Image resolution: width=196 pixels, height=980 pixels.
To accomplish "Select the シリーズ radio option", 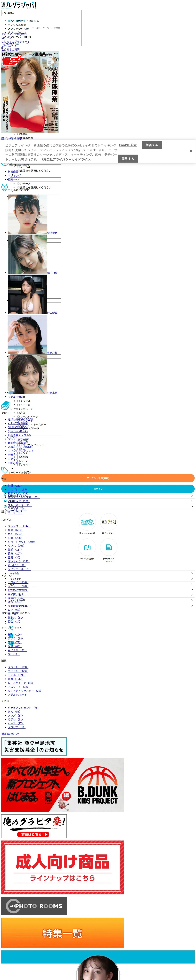I will [19, 184].
